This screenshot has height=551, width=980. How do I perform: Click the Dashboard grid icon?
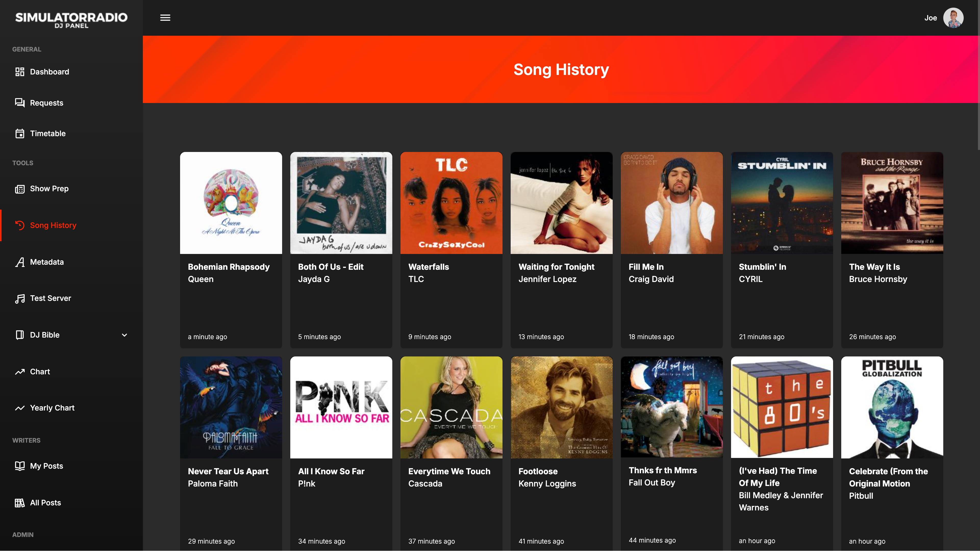pyautogui.click(x=20, y=72)
